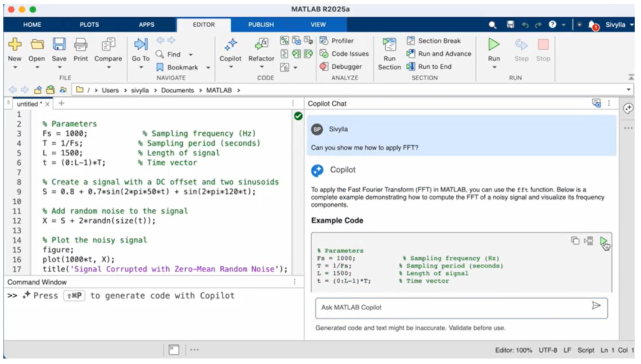Open Copilot Chat panel options (three dots)
641x364 pixels.
pyautogui.click(x=609, y=103)
